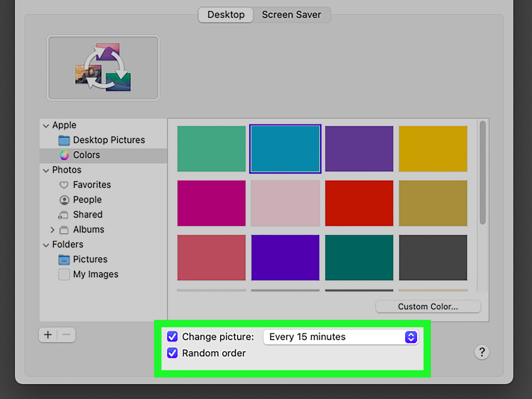
Task: Select the My Images placeholder icon
Action: pos(64,274)
